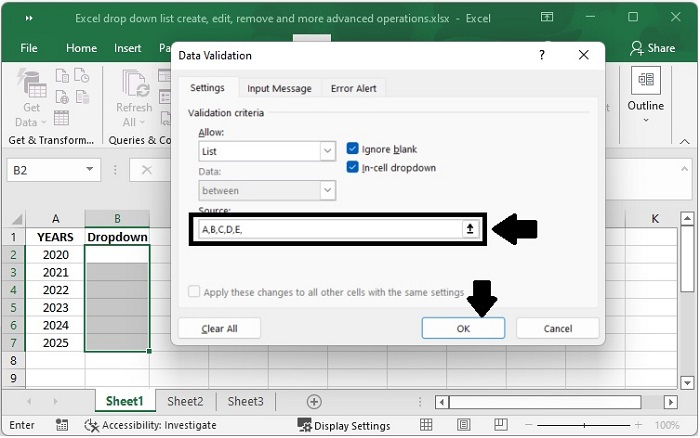Open the Home ribbon tab

tap(81, 48)
